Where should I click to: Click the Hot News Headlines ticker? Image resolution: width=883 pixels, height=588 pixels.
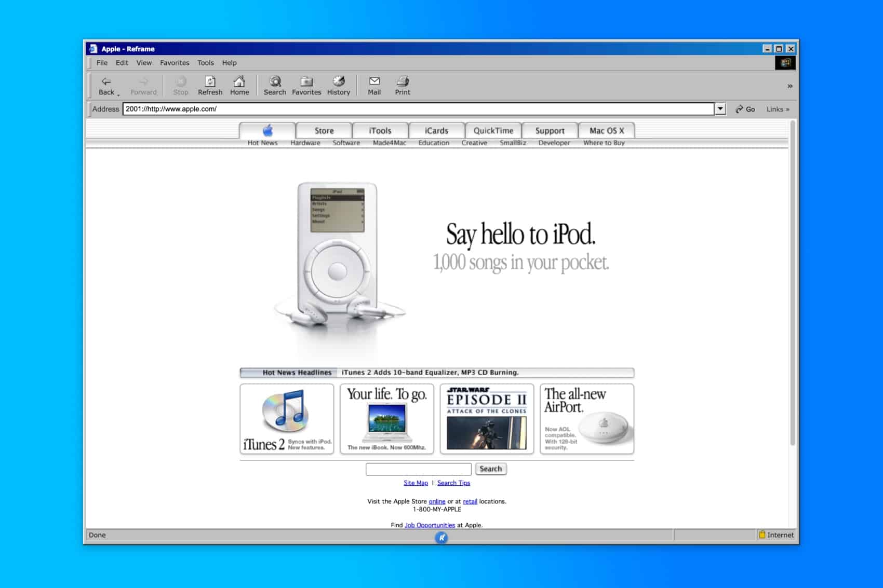437,373
